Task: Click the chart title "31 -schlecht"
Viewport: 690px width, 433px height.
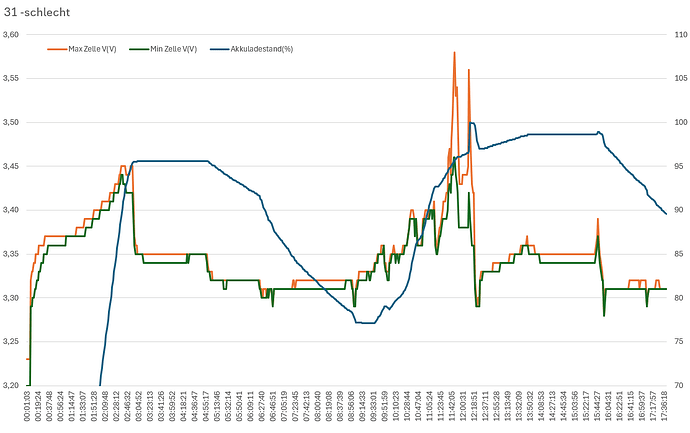Action: click(x=37, y=11)
